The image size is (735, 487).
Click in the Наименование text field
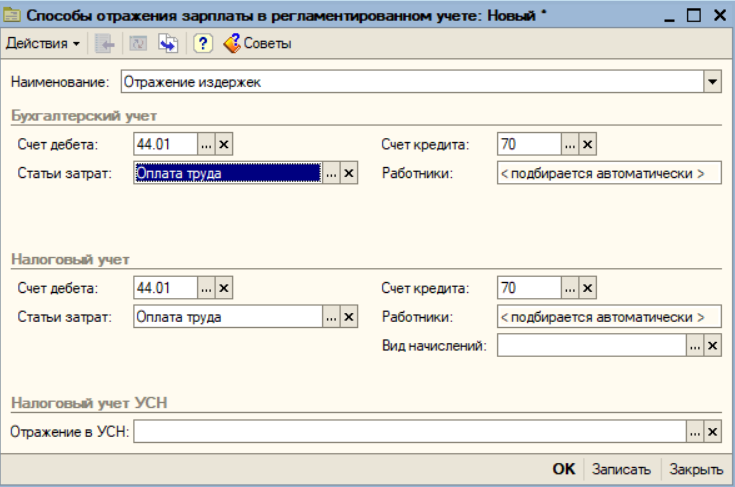tap(412, 82)
